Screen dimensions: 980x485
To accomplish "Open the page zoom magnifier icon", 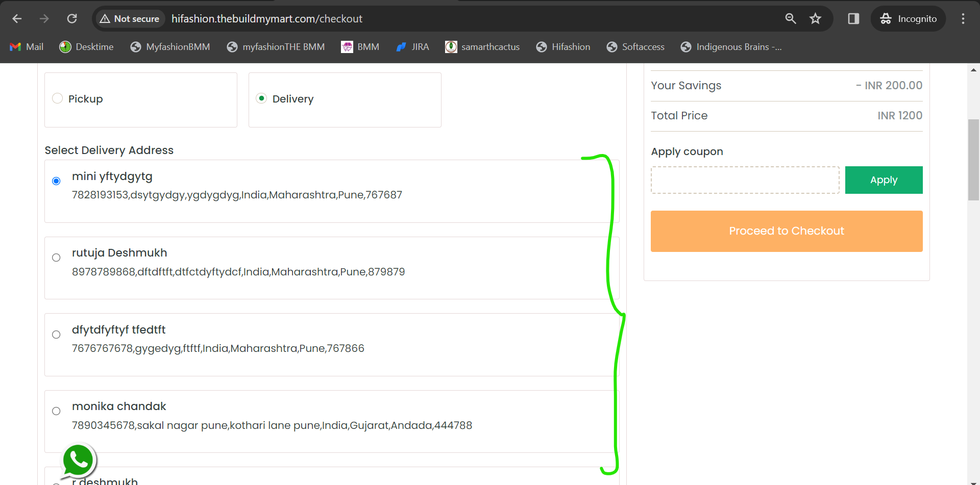I will [791, 19].
